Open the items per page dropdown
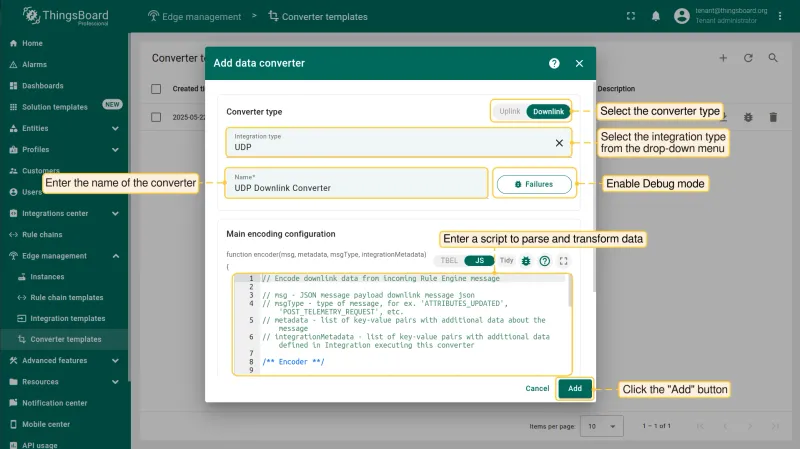Viewport: 800px width, 449px height. (602, 426)
